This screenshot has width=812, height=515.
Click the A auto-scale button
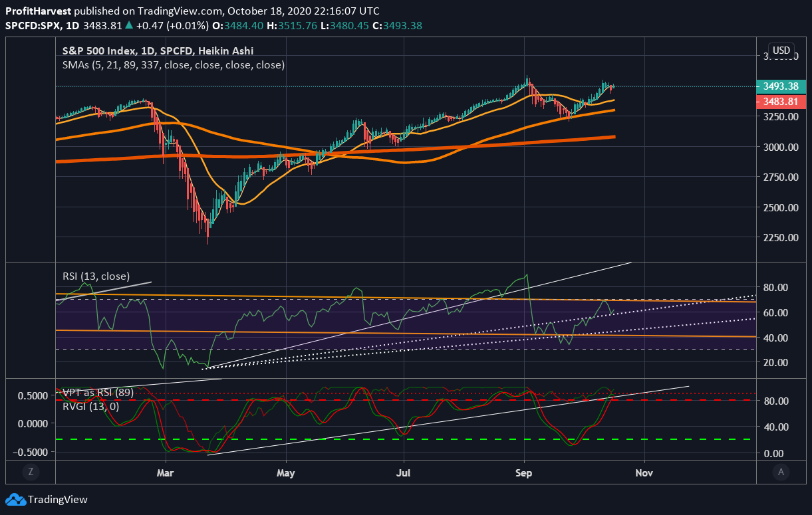click(x=781, y=472)
